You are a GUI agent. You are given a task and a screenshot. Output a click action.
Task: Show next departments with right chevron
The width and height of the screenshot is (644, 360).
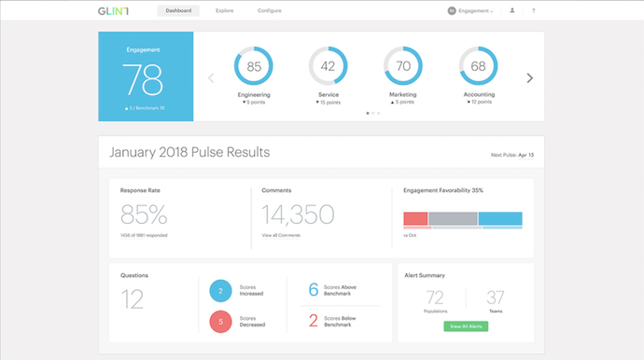click(x=530, y=78)
